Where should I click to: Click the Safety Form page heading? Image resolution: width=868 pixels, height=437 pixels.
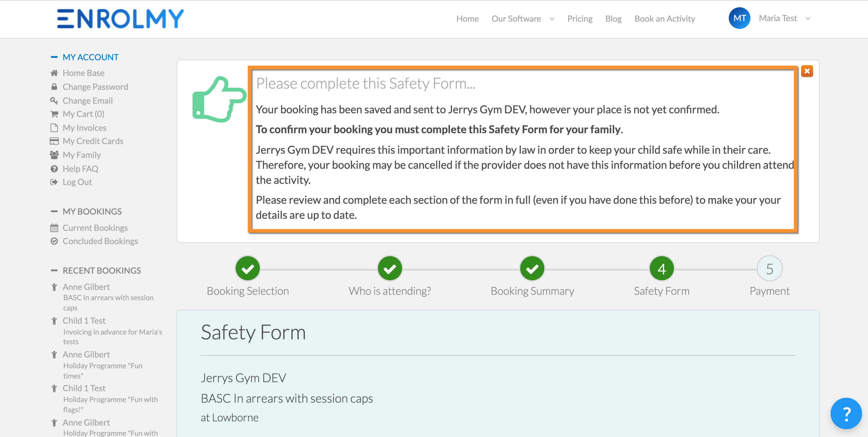pos(253,332)
